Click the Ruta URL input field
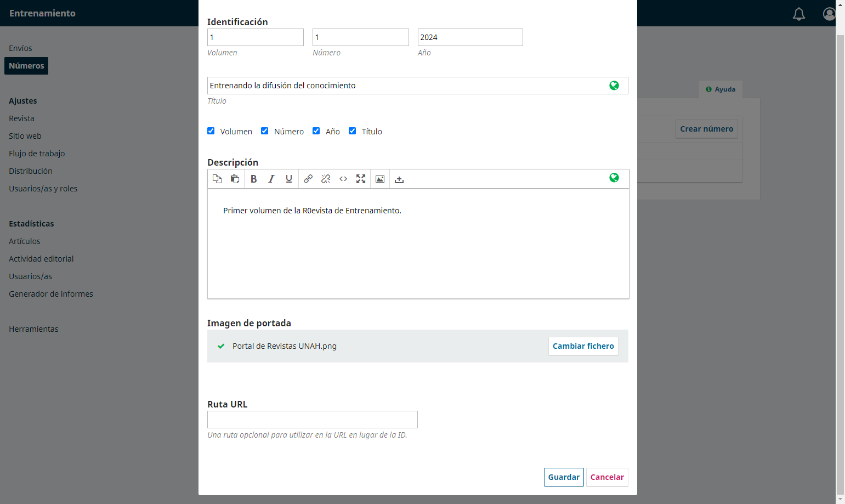This screenshot has height=504, width=845. [x=313, y=420]
